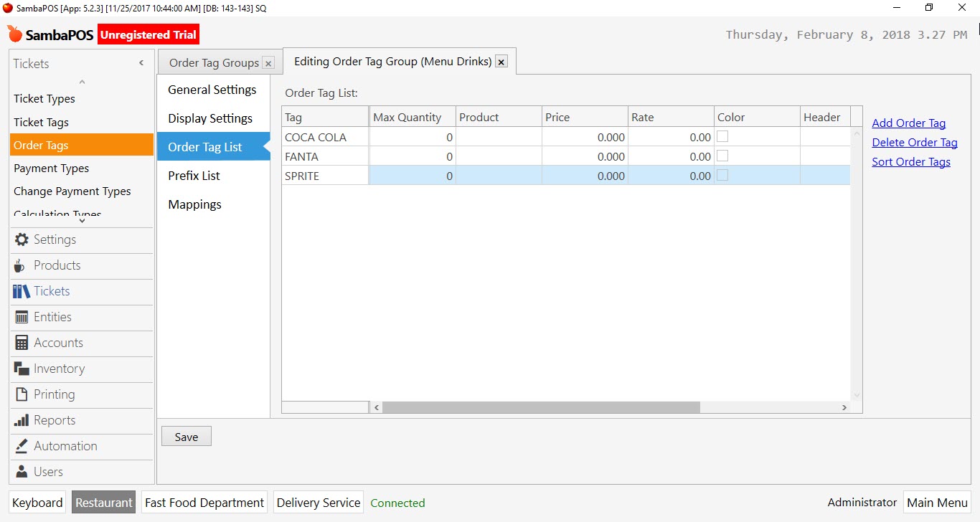Click the Add Order Tag link

point(908,123)
